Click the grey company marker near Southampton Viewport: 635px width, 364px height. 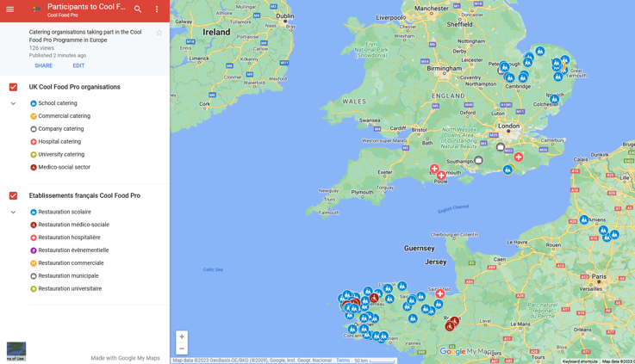(x=479, y=160)
